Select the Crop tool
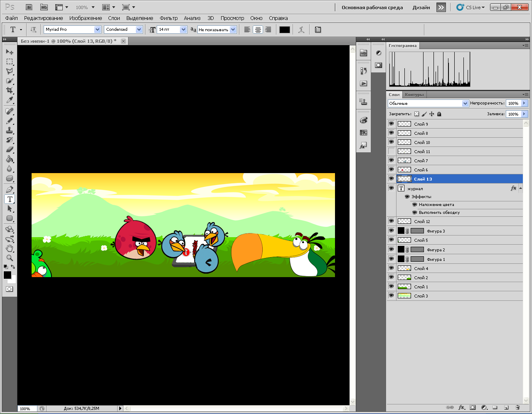 point(10,90)
